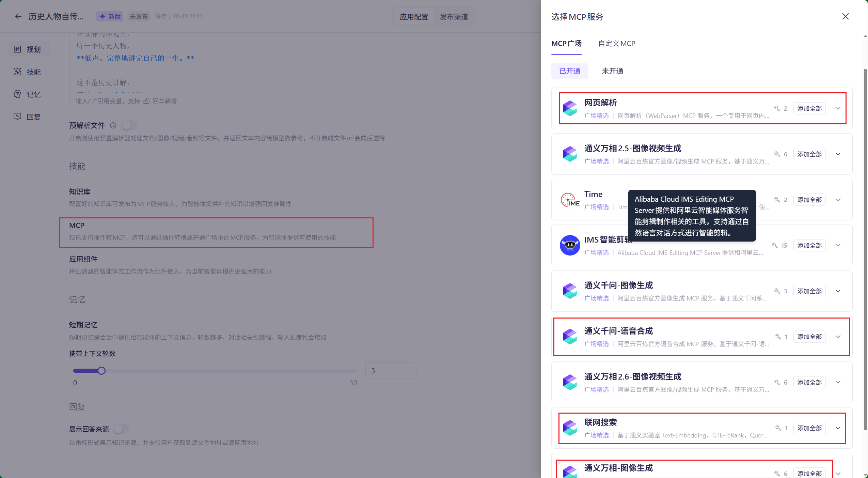This screenshot has width=868, height=478.
Task: Open the 记忆 sidebar icon
Action: pyautogui.click(x=18, y=94)
